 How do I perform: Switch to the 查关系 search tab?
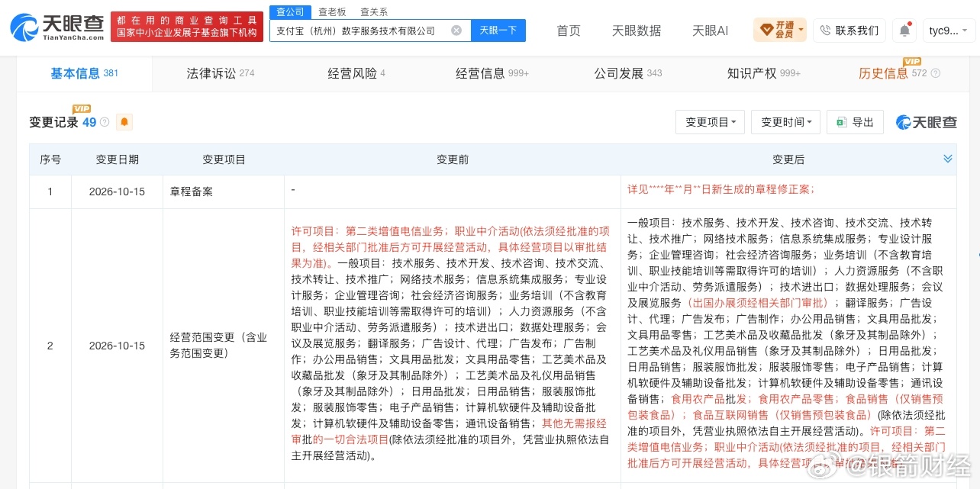tap(373, 11)
